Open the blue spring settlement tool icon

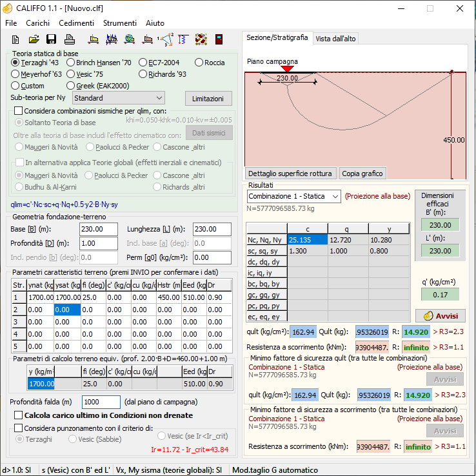pos(183,39)
